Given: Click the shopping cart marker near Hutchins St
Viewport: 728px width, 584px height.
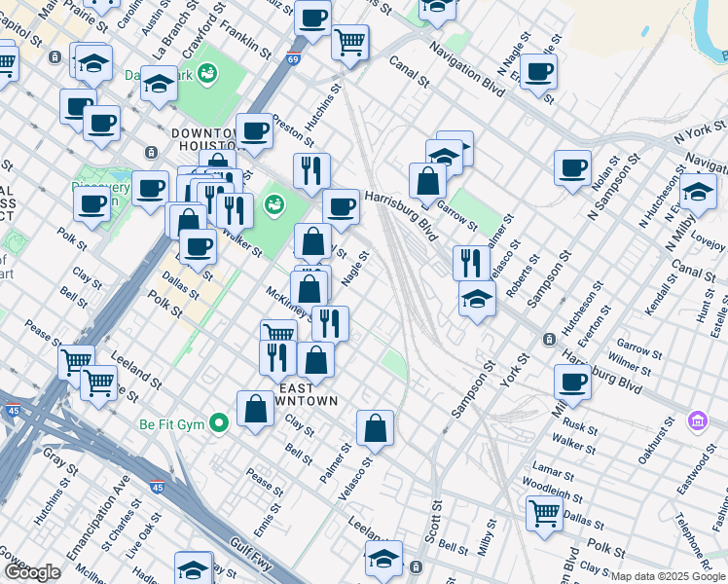Looking at the screenshot, I should pos(350,46).
